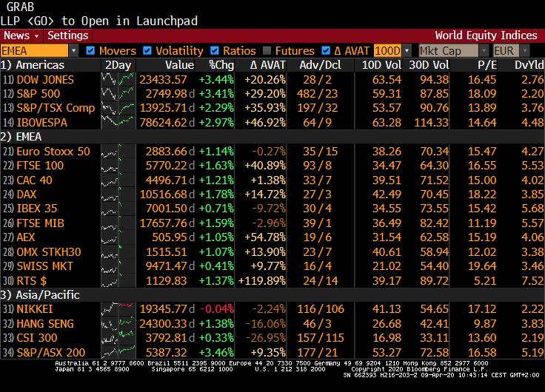Open the NIKKEI index
Screen dimensions: 545x392
point(35,309)
